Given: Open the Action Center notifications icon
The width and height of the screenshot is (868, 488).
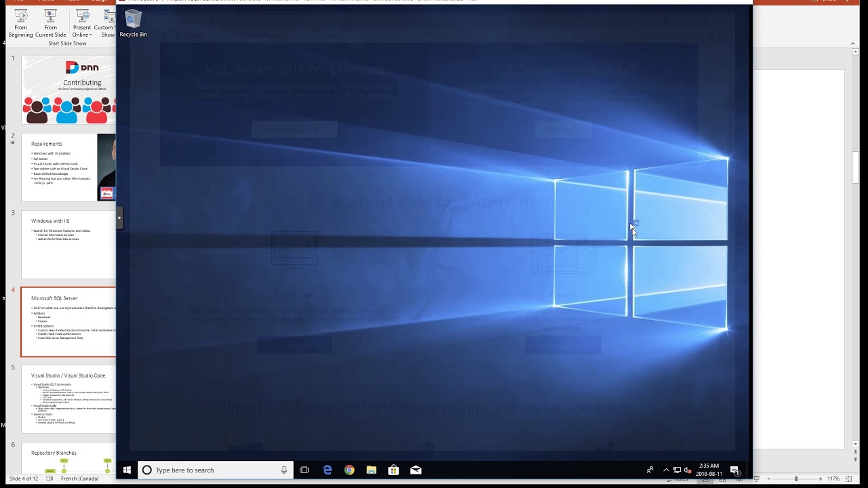Looking at the screenshot, I should pos(735,470).
